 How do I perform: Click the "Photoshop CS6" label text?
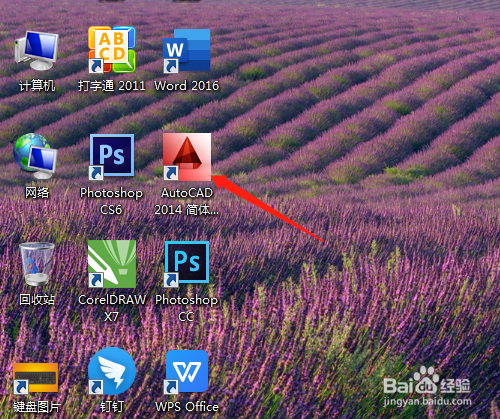click(x=112, y=201)
